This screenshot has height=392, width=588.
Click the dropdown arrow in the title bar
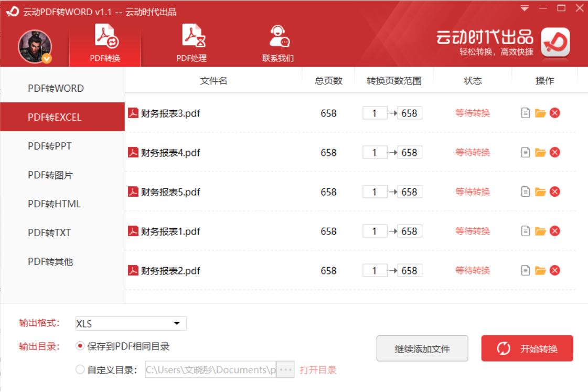pyautogui.click(x=524, y=8)
